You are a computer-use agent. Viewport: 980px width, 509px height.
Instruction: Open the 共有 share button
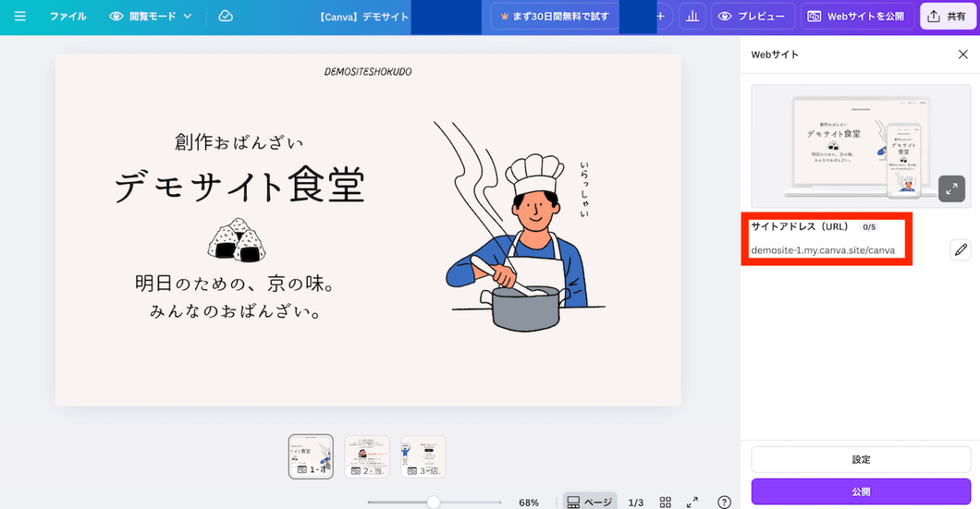(x=947, y=16)
